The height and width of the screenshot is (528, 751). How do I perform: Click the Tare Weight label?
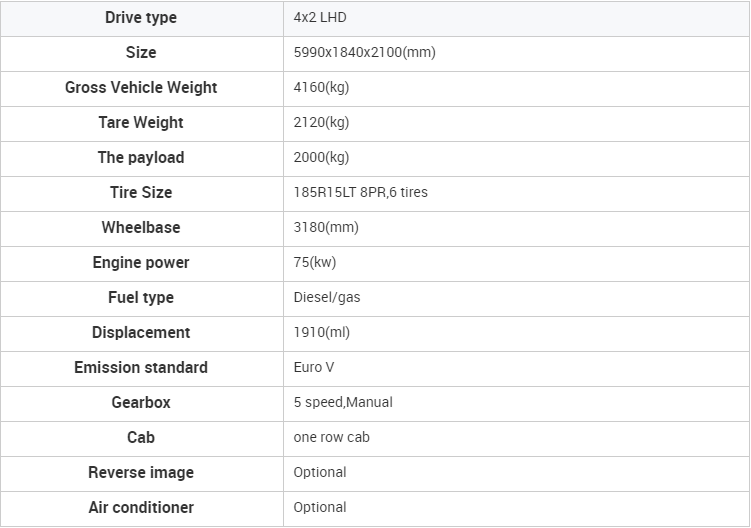(x=141, y=122)
